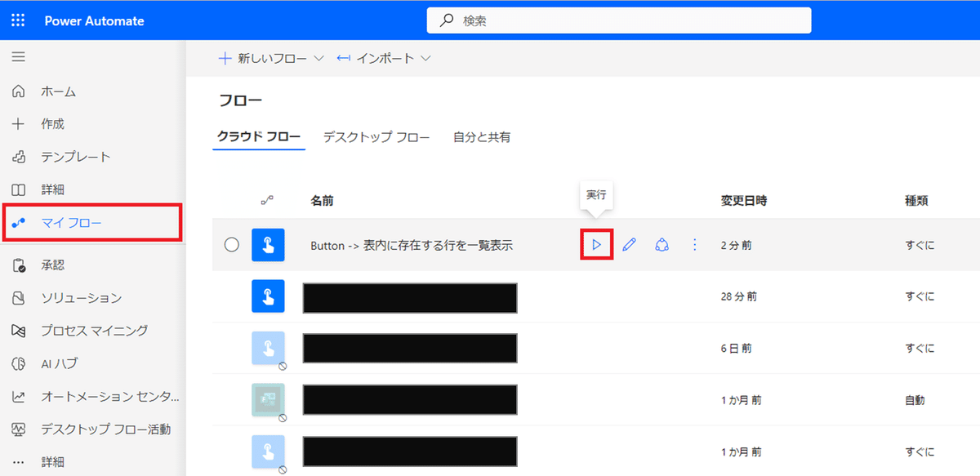The height and width of the screenshot is (476, 980).
Task: Select the radio button for the Button flow row
Action: point(231,244)
